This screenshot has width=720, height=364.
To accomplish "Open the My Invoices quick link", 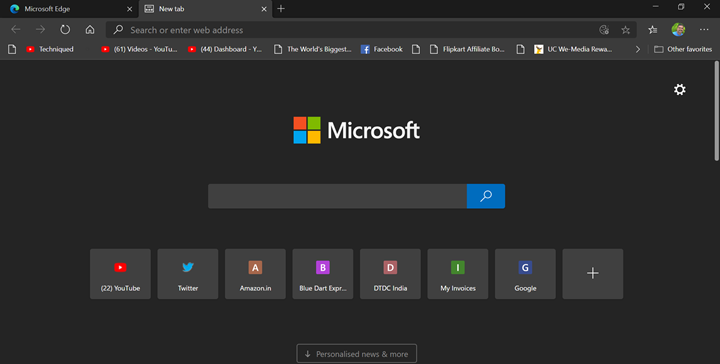I will (x=458, y=274).
